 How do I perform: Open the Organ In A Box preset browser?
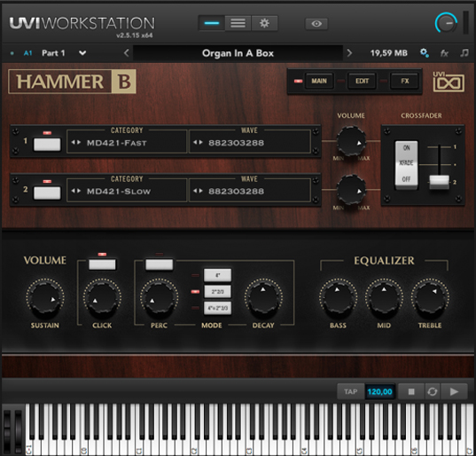tap(238, 53)
